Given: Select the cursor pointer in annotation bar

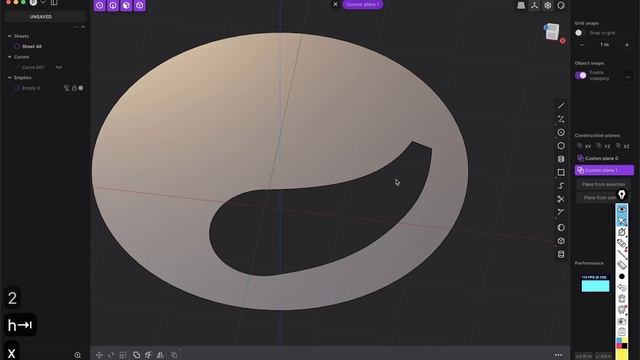Looking at the screenshot, I should pyautogui.click(x=622, y=221).
